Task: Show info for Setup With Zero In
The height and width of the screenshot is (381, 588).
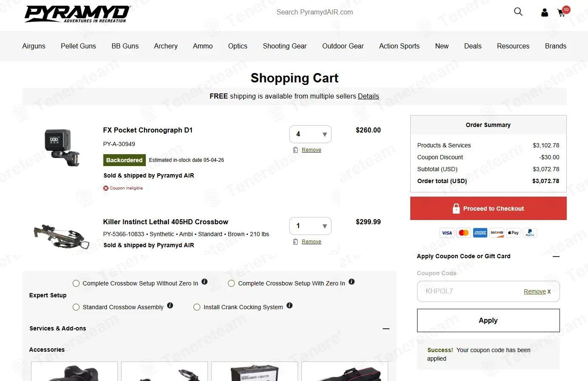Action: coord(352,282)
